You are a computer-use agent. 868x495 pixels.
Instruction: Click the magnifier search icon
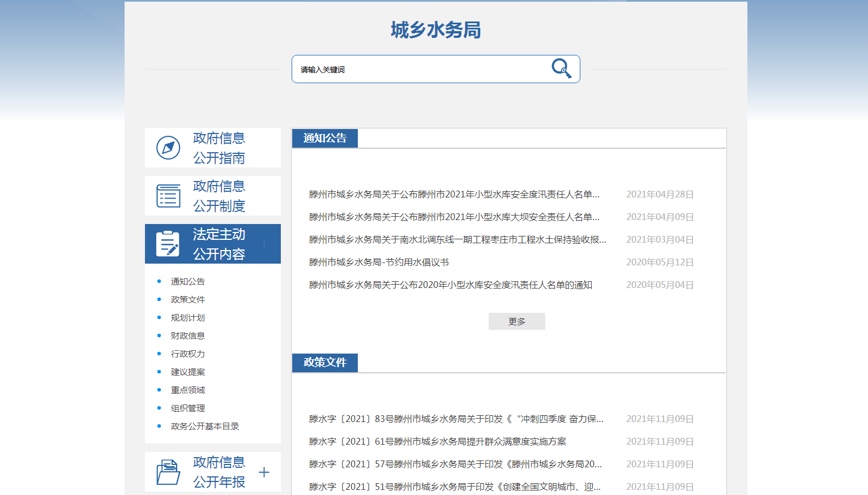click(561, 68)
